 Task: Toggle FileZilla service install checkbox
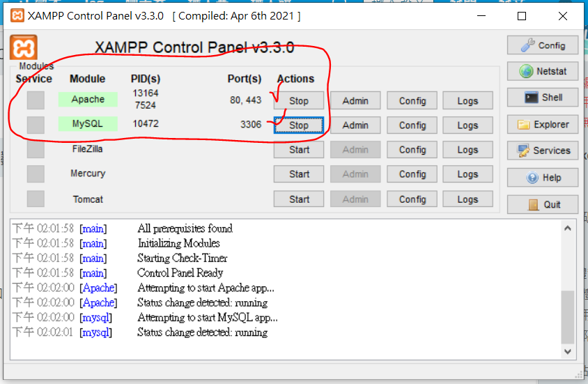pos(36,149)
